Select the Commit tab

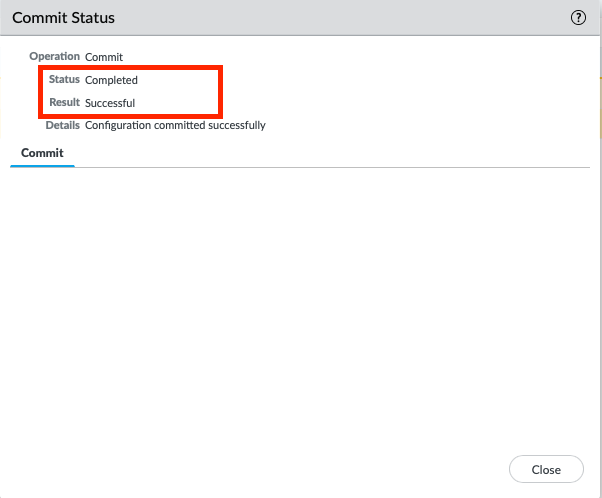pos(42,153)
